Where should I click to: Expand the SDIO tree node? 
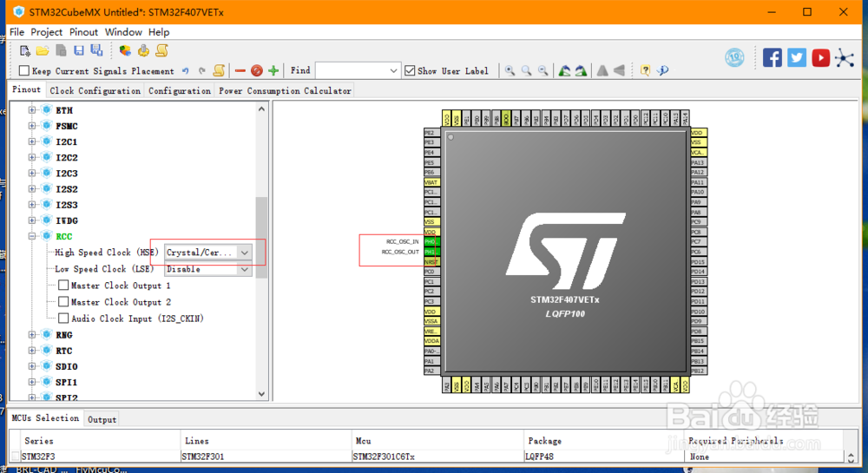pyautogui.click(x=32, y=366)
